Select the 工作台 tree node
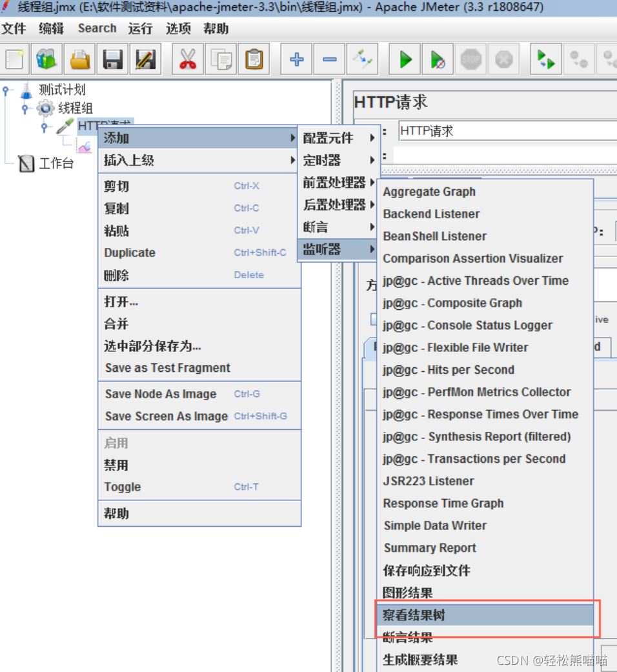 coord(46,163)
